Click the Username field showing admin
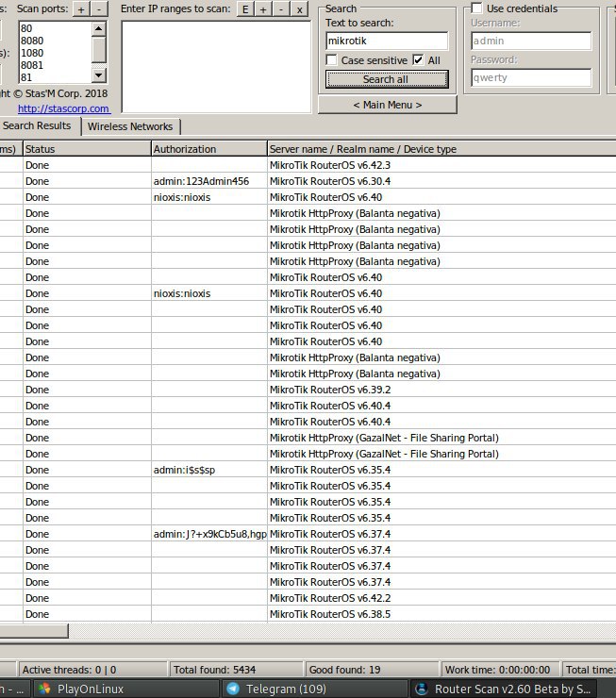 click(x=531, y=41)
